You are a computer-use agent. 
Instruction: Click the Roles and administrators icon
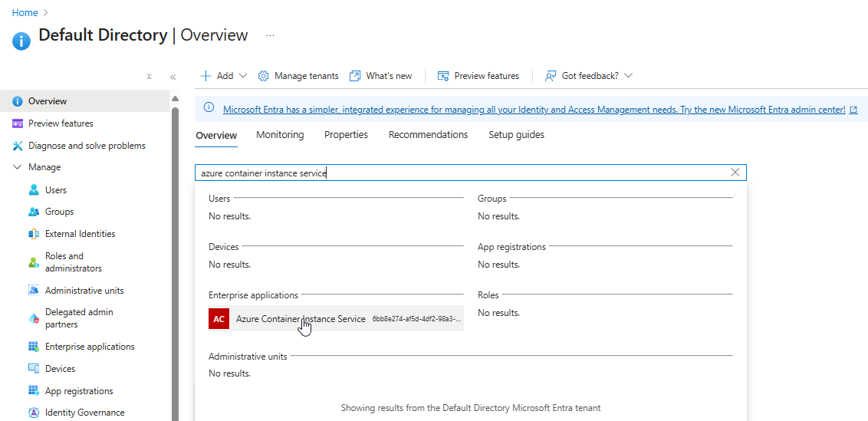pos(34,262)
